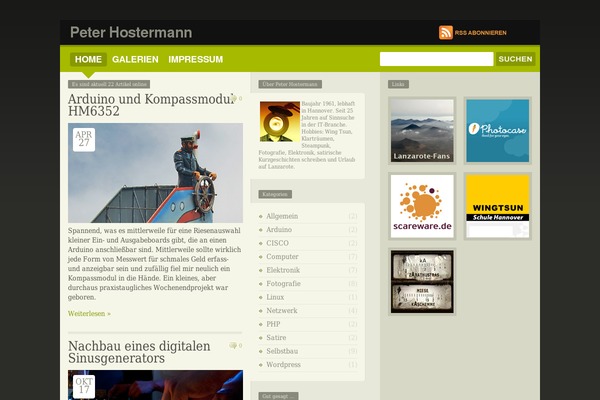Image resolution: width=600 pixels, height=400 pixels.
Task: Open article Nachbau eines digitalen Sinusgenerators
Action: coord(139,352)
